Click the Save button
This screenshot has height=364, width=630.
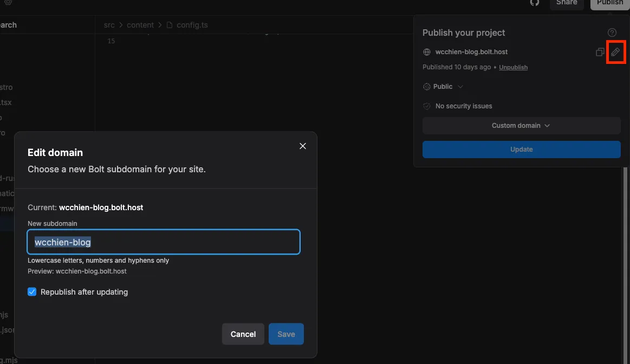pyautogui.click(x=286, y=334)
